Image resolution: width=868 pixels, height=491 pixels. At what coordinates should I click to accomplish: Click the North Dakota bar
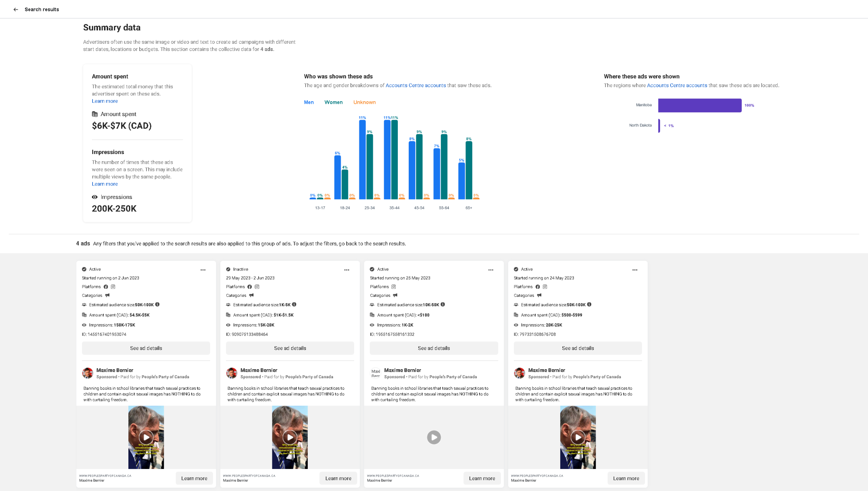[x=659, y=125]
